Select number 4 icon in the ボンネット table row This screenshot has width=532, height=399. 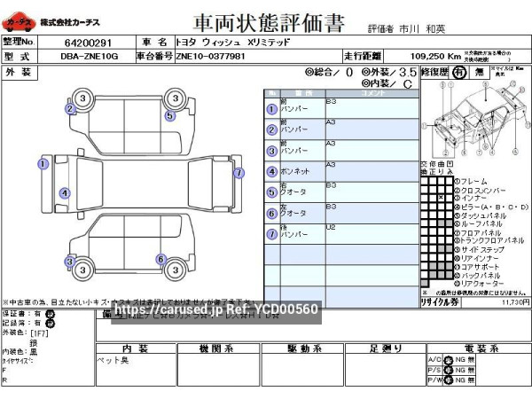(x=271, y=172)
